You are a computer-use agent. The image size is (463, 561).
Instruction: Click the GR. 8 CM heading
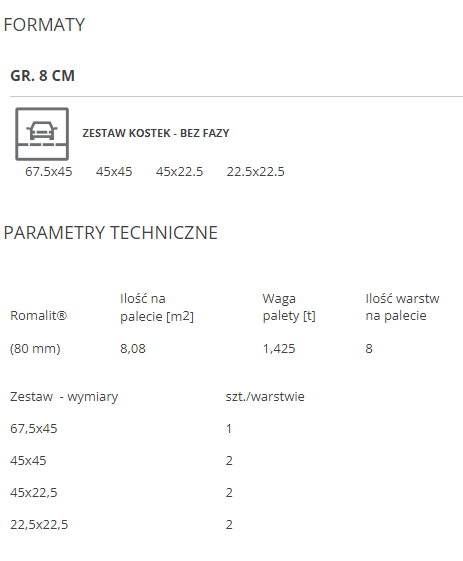tap(43, 75)
